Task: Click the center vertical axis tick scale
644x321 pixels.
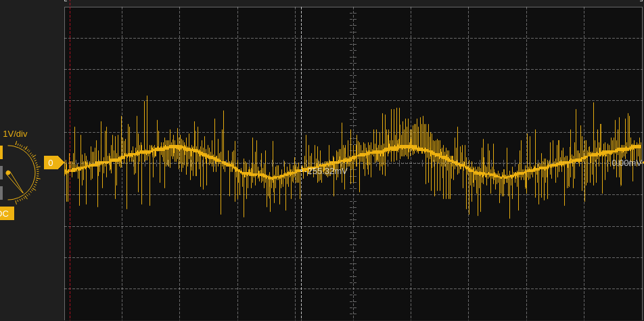Action: click(352, 68)
